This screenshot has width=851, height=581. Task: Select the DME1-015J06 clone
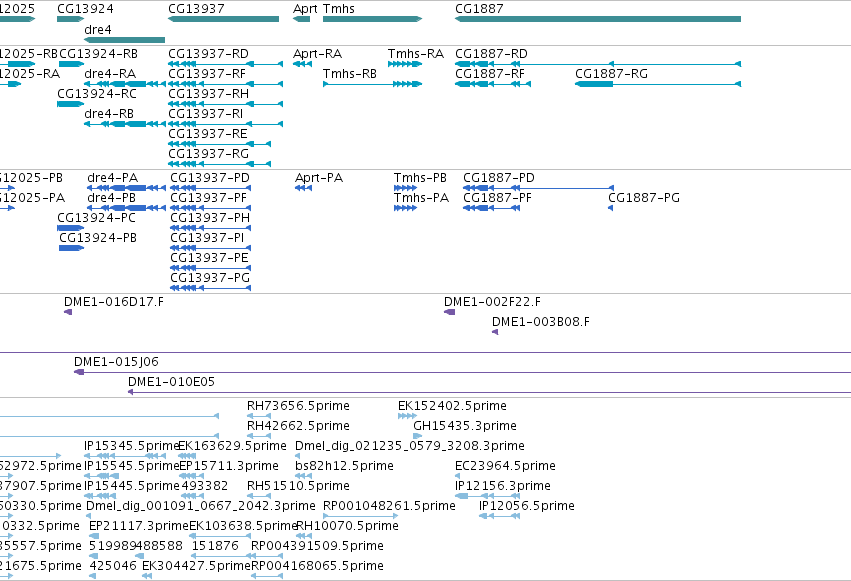click(x=116, y=362)
